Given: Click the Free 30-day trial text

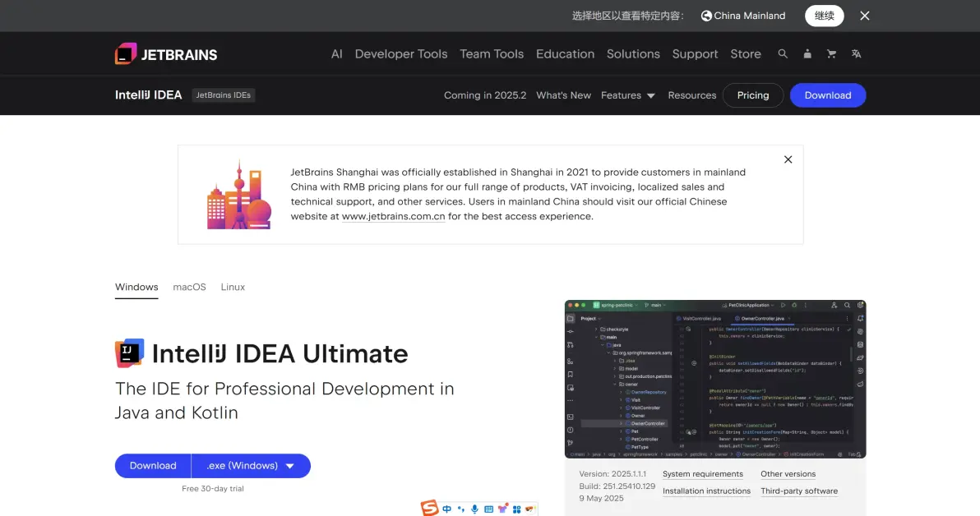Looking at the screenshot, I should 212,489.
